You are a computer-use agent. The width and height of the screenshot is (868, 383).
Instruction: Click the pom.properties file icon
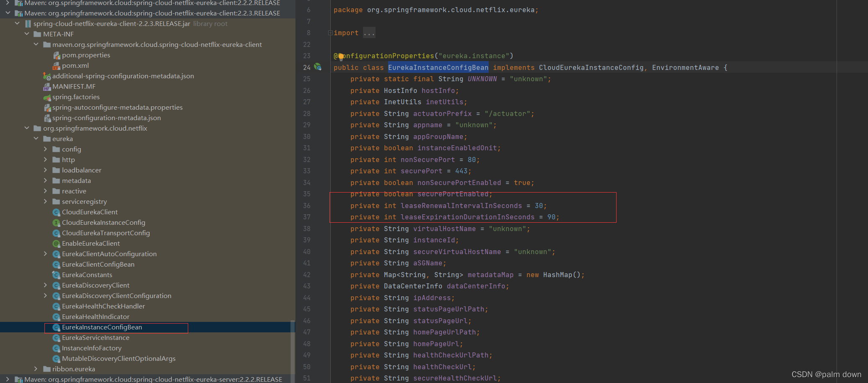pos(57,55)
